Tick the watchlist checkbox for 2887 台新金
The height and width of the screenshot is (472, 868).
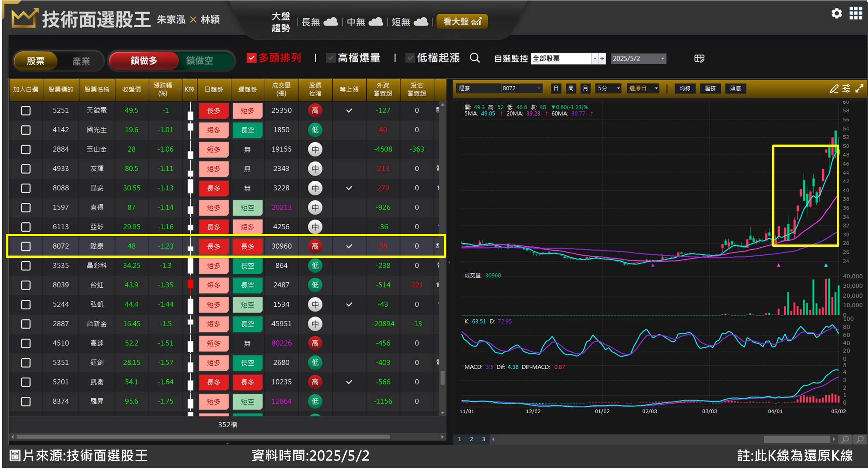click(26, 324)
